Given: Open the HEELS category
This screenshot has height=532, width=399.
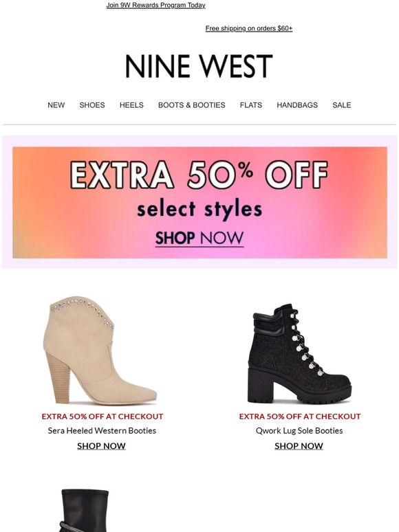Looking at the screenshot, I should pyautogui.click(x=131, y=105).
